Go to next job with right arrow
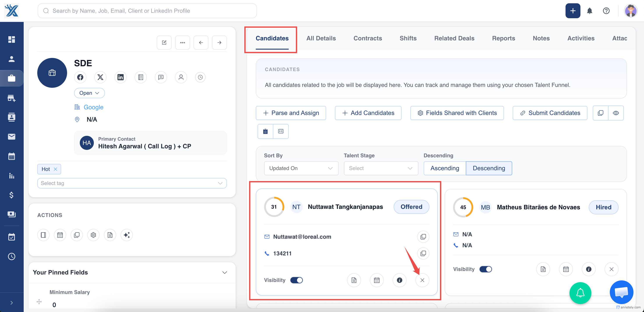The width and height of the screenshot is (644, 312). [x=219, y=43]
